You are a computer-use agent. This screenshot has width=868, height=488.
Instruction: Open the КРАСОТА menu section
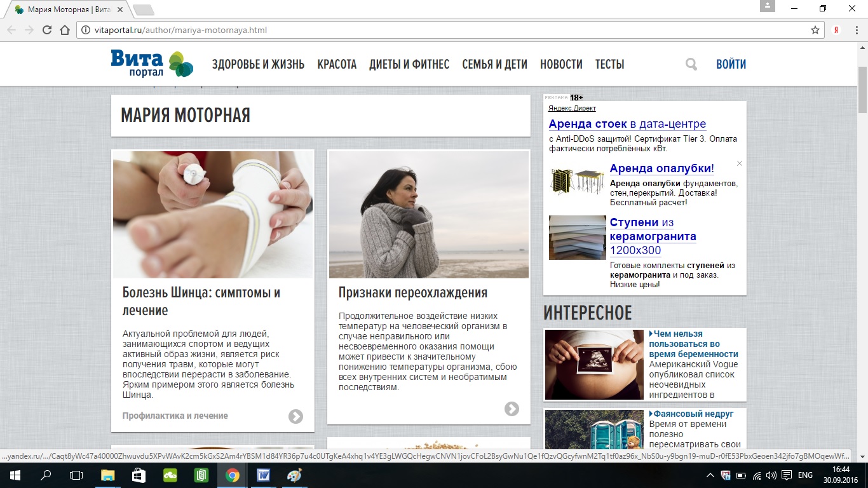337,64
